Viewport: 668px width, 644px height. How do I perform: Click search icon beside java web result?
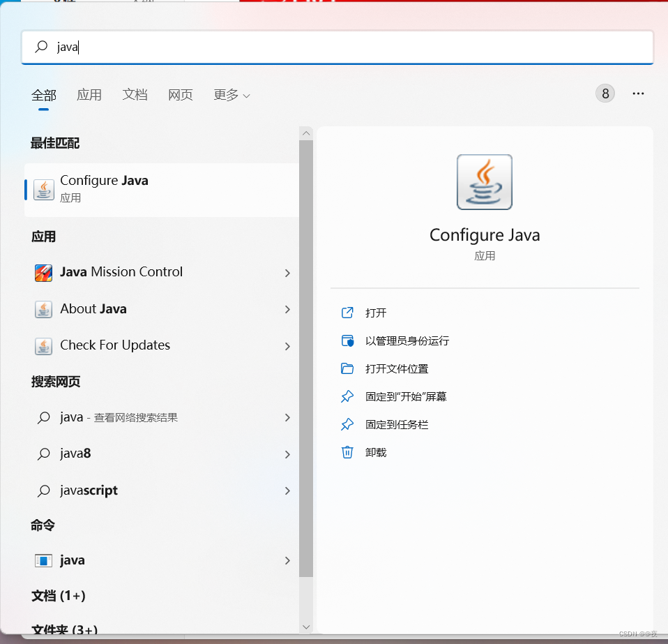point(43,418)
